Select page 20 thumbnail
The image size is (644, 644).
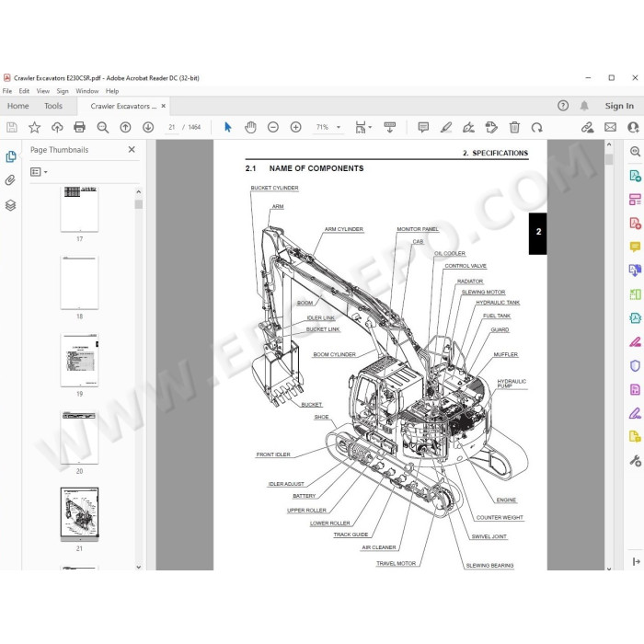coord(79,437)
